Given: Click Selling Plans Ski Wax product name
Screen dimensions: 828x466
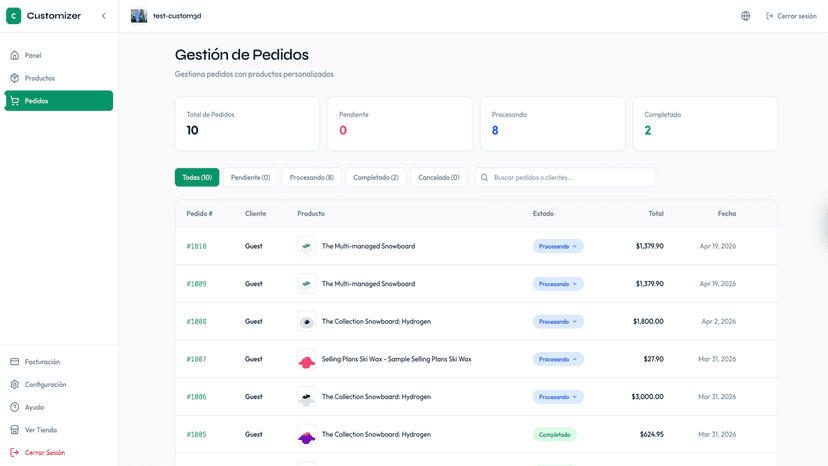Looking at the screenshot, I should tap(397, 359).
